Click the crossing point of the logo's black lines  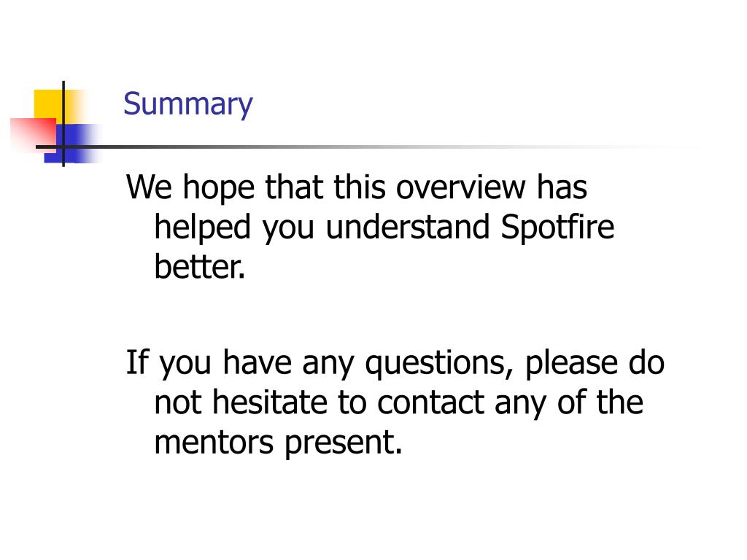pyautogui.click(x=63, y=147)
